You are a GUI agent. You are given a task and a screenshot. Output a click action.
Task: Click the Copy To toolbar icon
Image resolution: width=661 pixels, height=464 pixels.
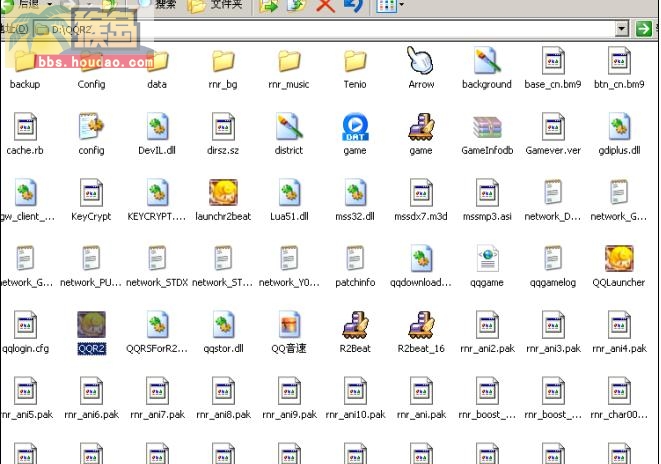296,5
